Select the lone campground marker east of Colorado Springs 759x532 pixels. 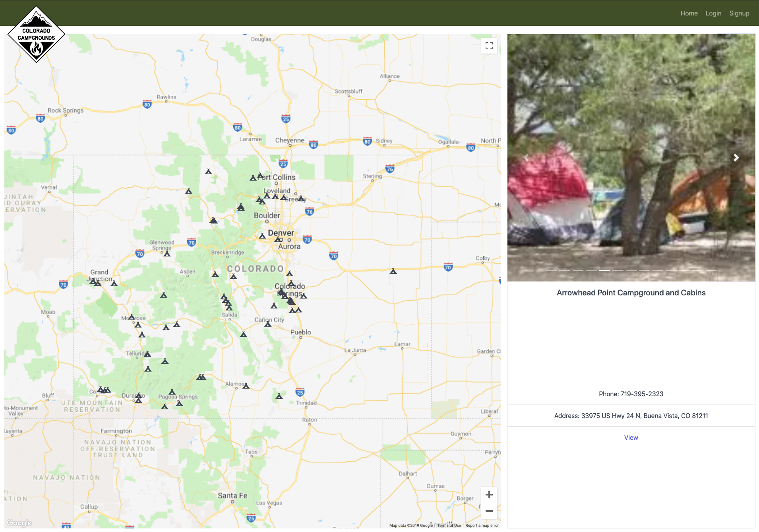click(x=393, y=272)
